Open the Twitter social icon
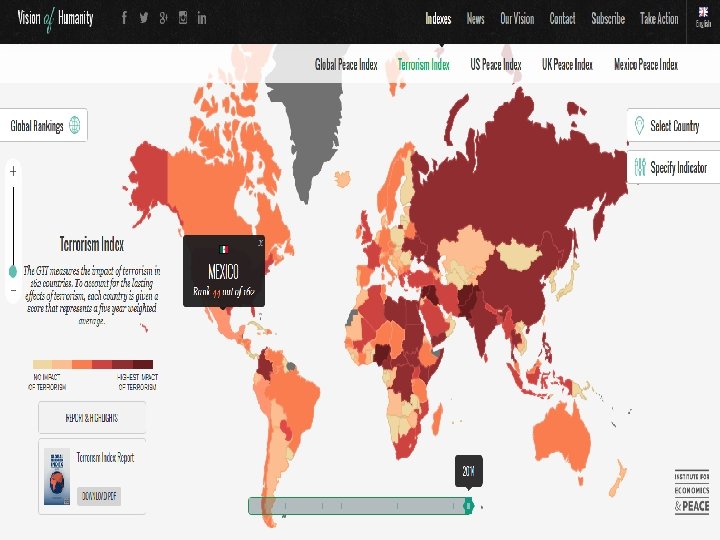 [x=144, y=18]
